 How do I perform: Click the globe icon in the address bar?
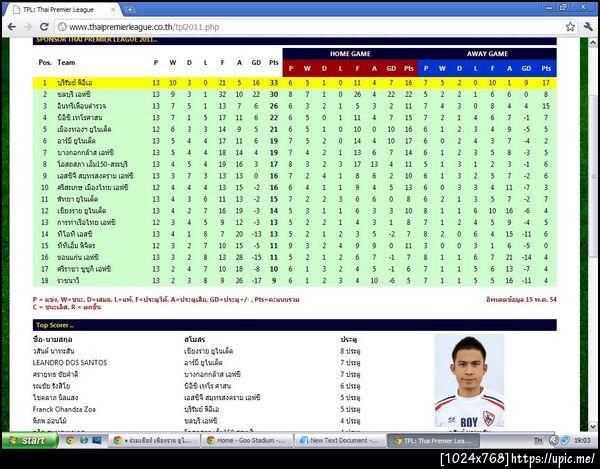pos(62,27)
